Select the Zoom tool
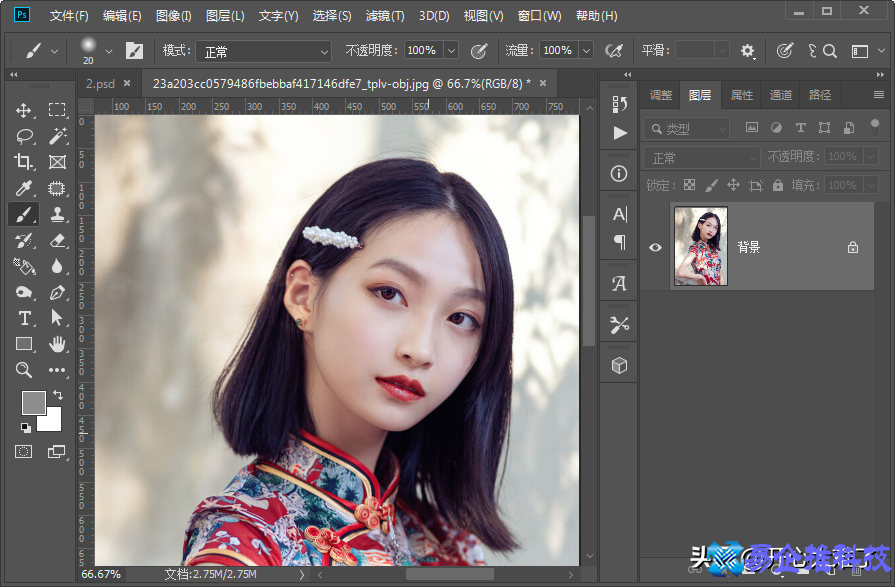The image size is (895, 587). click(x=24, y=370)
